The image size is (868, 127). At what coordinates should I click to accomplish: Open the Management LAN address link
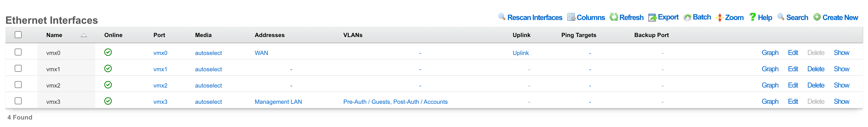[x=278, y=102]
